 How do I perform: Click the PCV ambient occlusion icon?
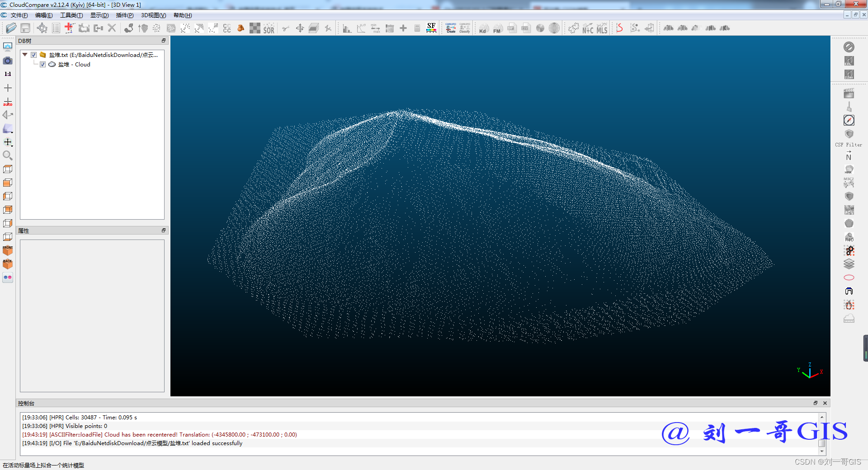tap(849, 210)
